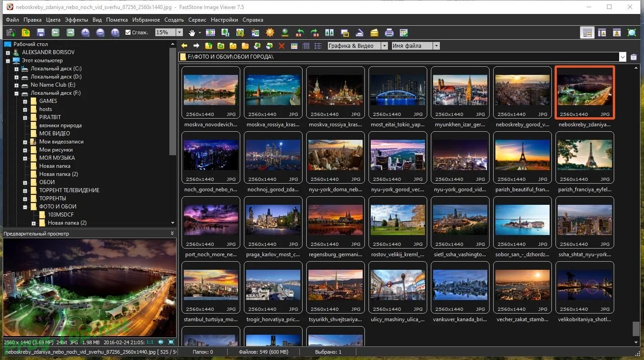Expand the Локальный диск (C:) node
The height and width of the screenshot is (360, 644).
(x=16, y=69)
